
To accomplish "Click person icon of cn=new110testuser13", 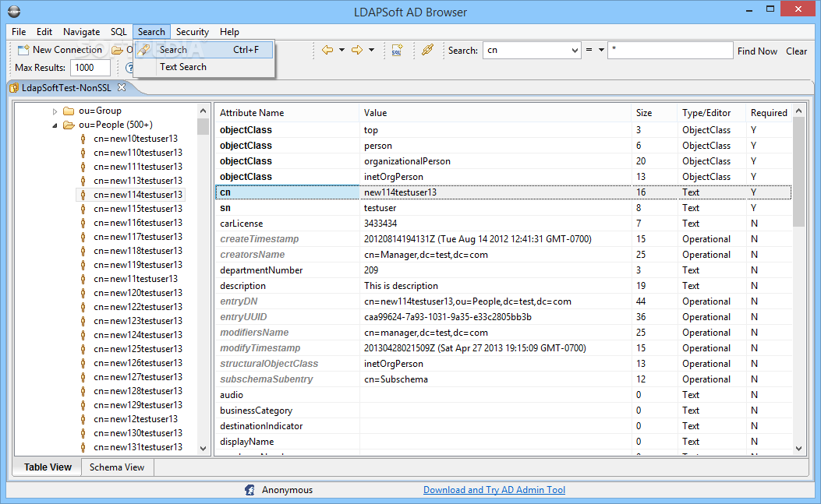I will 83,153.
